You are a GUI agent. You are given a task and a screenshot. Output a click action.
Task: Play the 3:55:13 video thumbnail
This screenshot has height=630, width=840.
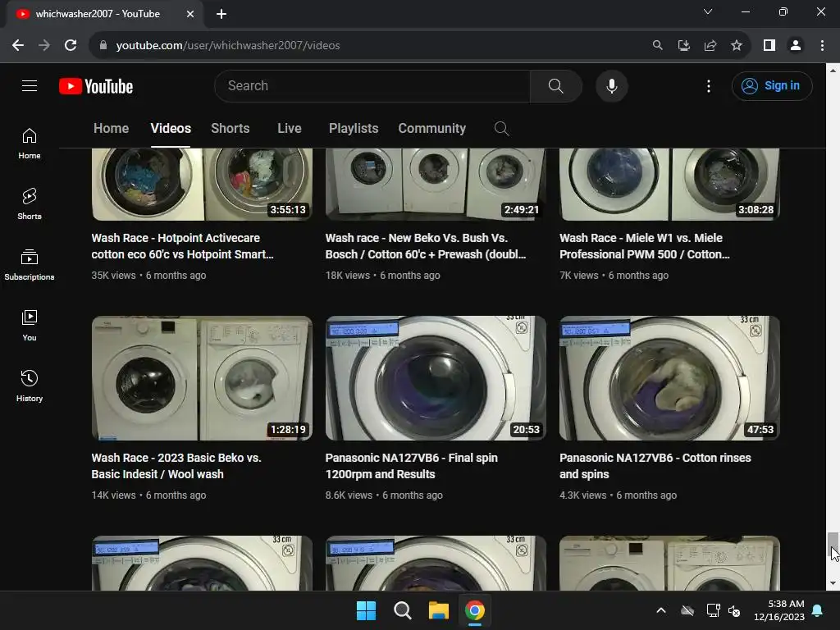[x=202, y=185]
